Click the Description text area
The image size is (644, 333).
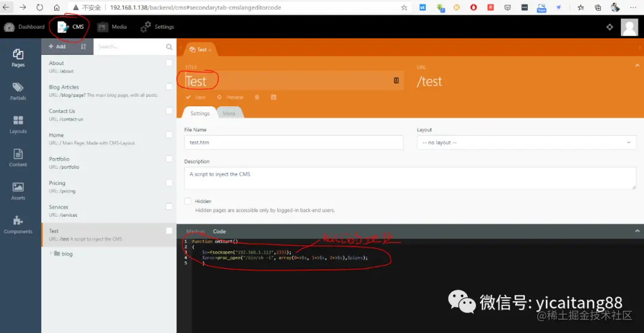[410, 178]
